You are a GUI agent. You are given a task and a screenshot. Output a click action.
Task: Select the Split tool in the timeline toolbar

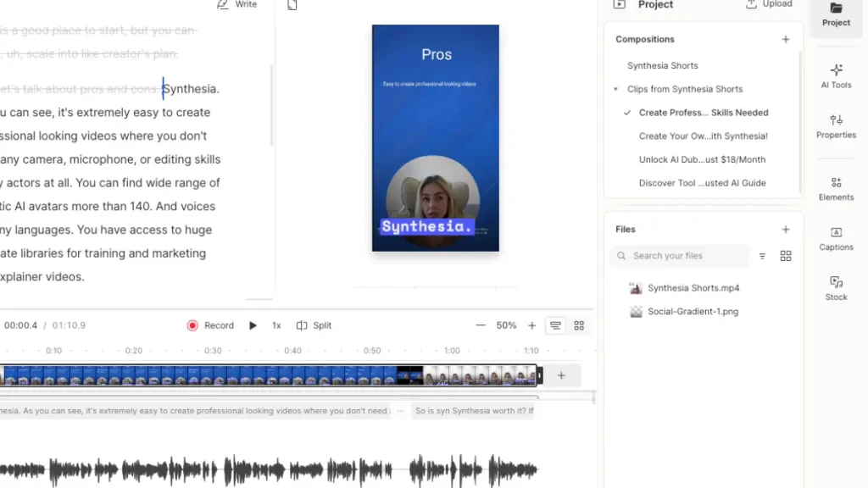tap(314, 324)
